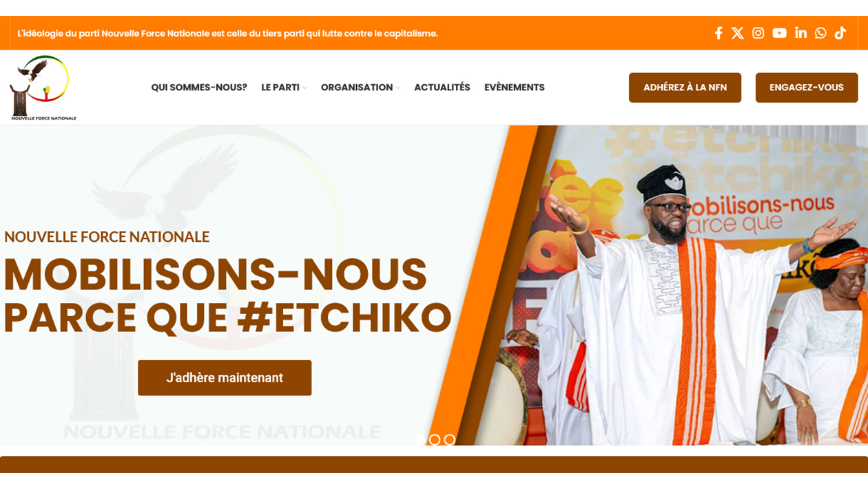868x489 pixels.
Task: Open the X (Twitter) social icon
Action: (738, 33)
